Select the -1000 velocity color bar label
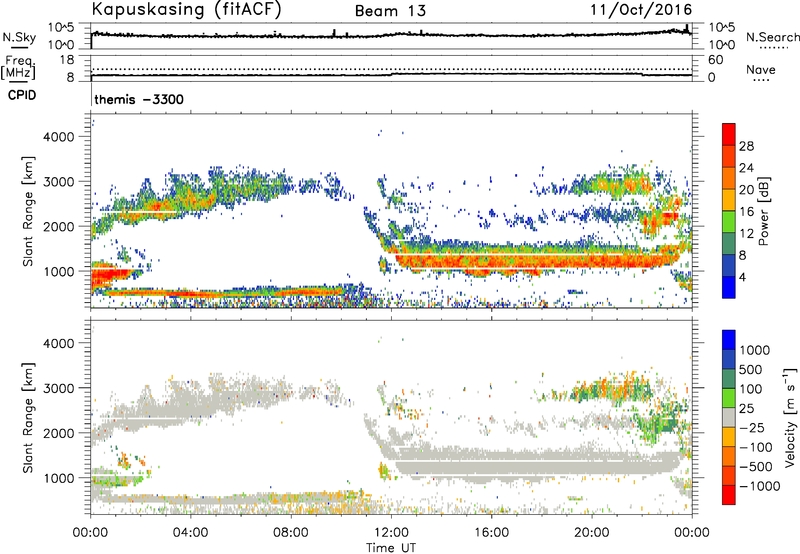This screenshot has height=554, width=800. coord(759,486)
